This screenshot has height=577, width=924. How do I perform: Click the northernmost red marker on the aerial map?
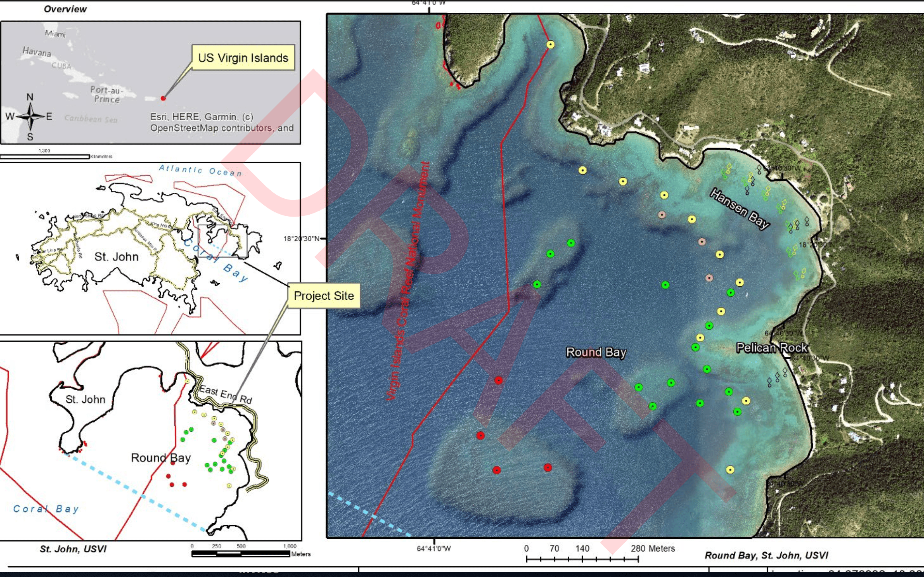pyautogui.click(x=498, y=380)
